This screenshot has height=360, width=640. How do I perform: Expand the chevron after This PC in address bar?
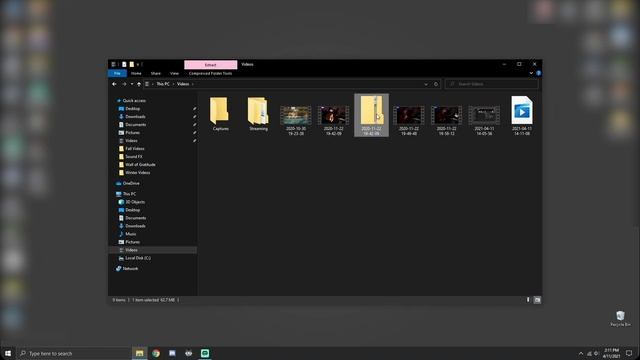(173, 84)
